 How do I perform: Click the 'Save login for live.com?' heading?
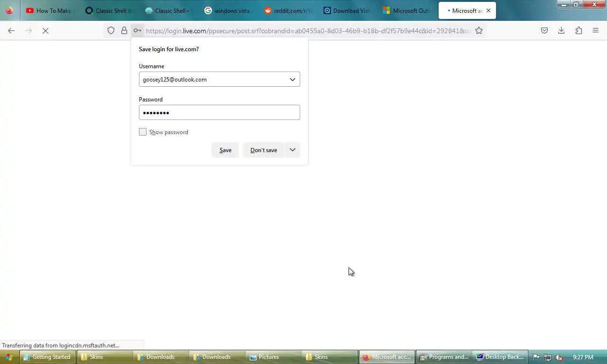(x=169, y=49)
